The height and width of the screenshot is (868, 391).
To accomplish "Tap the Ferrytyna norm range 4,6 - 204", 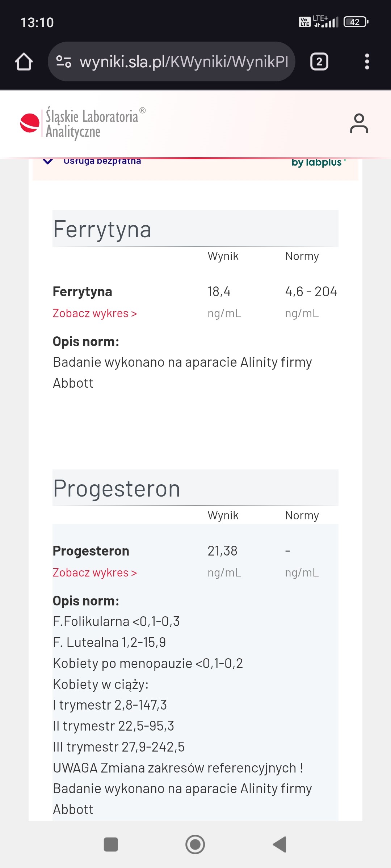I will 311,292.
